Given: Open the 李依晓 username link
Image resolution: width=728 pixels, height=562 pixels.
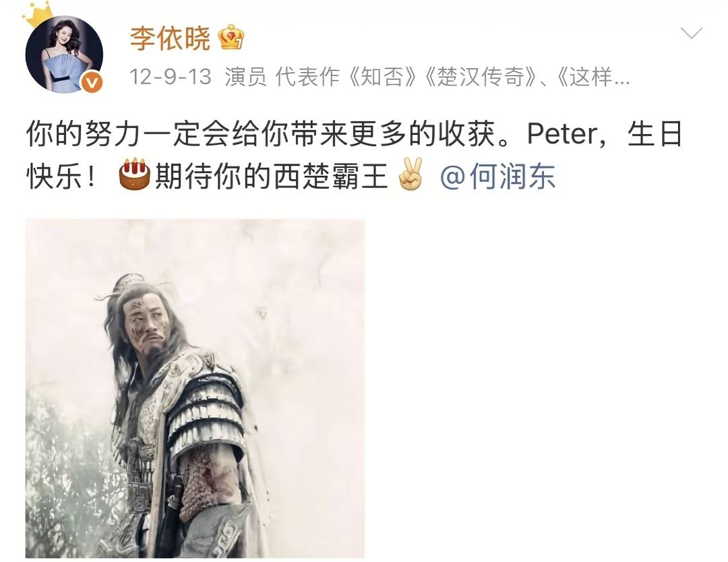Looking at the screenshot, I should click(170, 38).
